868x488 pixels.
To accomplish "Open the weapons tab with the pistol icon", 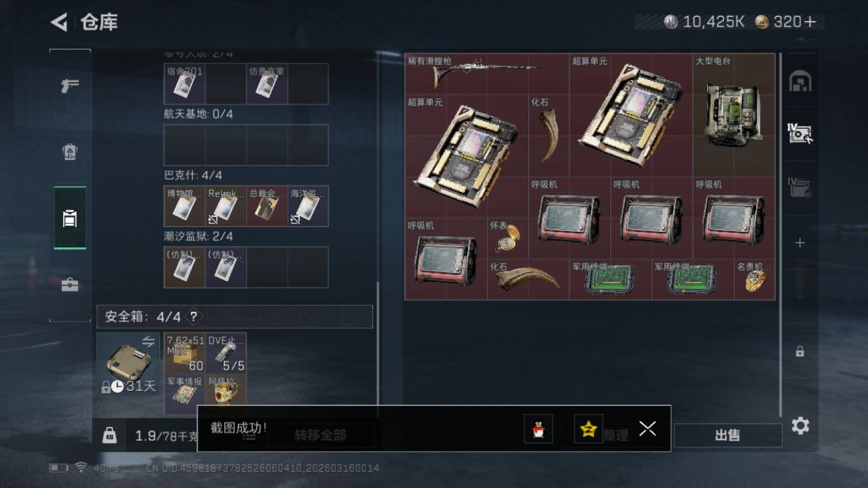I will point(70,85).
